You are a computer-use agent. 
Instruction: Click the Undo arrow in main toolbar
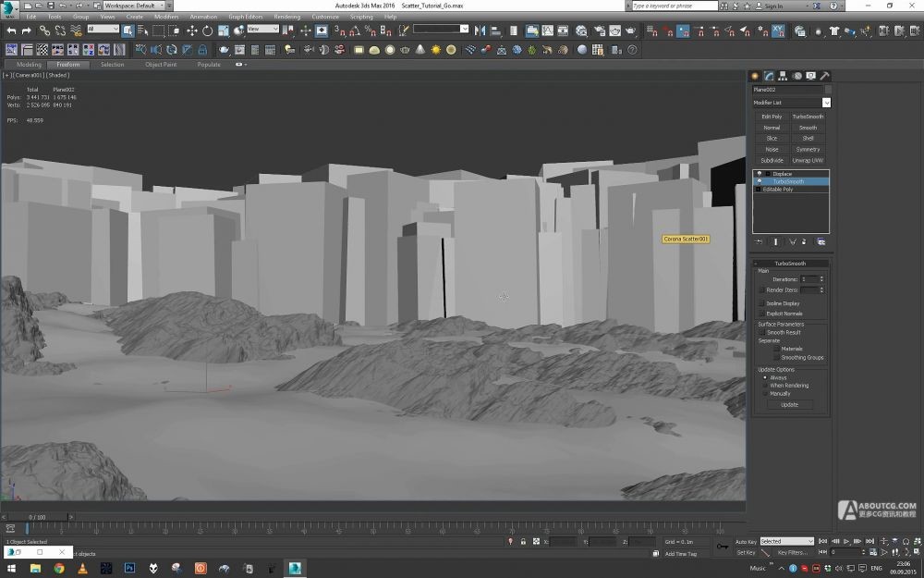point(11,31)
